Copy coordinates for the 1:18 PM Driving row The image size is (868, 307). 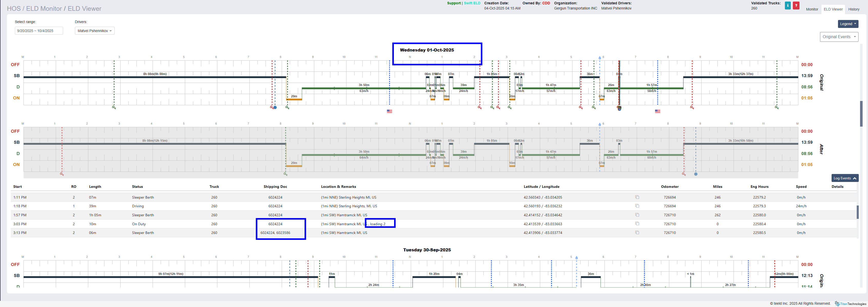[637, 206]
